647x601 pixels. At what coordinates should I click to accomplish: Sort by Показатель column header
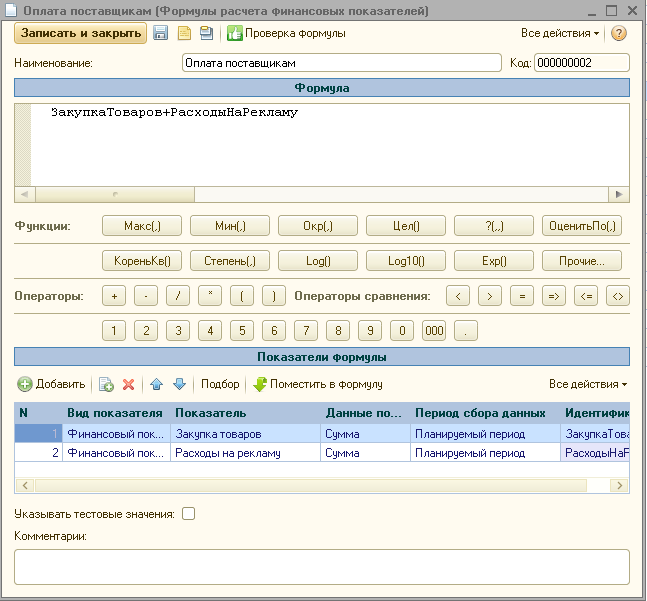pyautogui.click(x=245, y=413)
